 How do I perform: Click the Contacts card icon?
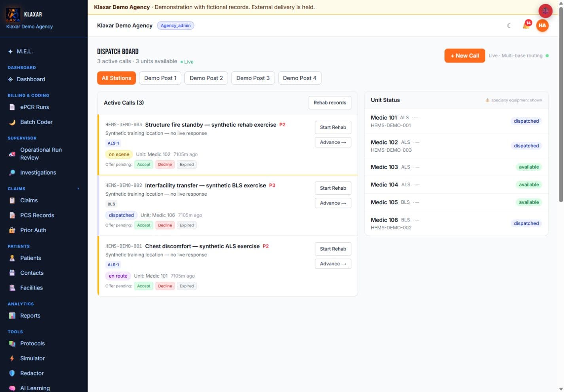[x=12, y=273]
